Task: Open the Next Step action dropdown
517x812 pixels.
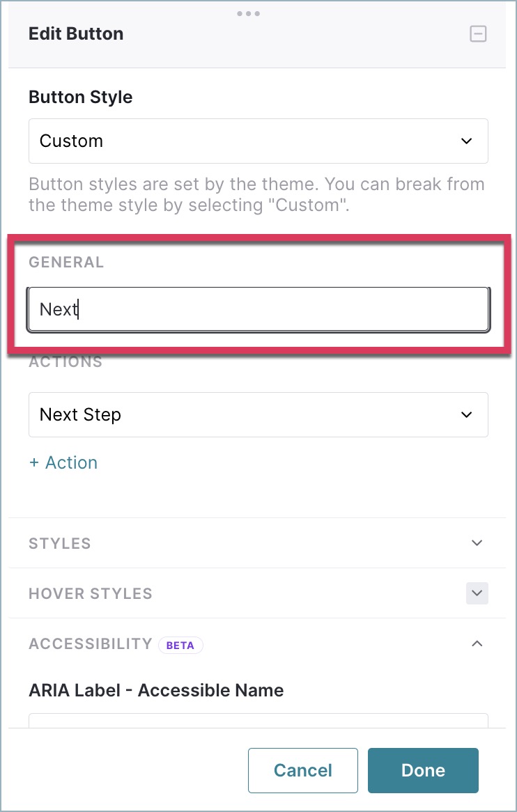Action: coord(258,414)
